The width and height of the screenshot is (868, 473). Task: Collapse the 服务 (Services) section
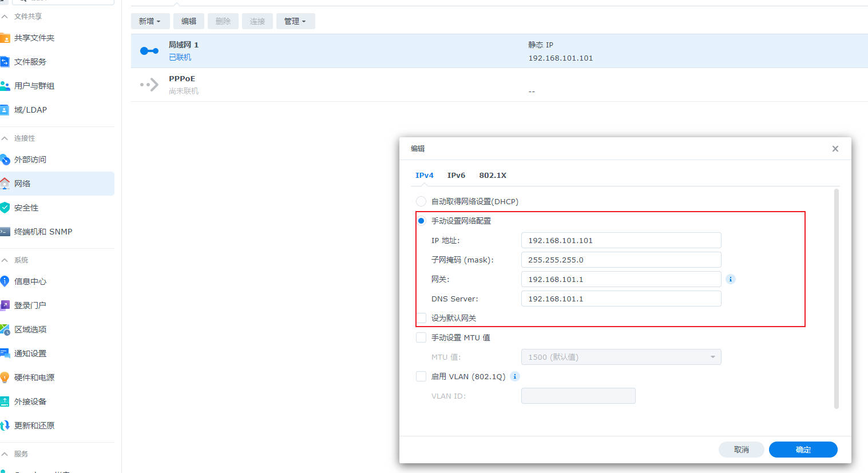(5, 454)
